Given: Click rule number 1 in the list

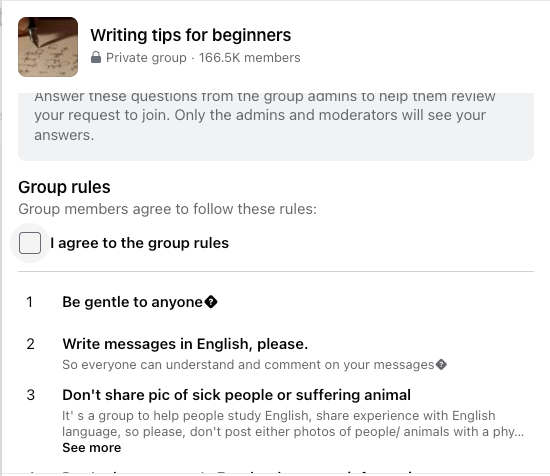Looking at the screenshot, I should pyautogui.click(x=30, y=302).
